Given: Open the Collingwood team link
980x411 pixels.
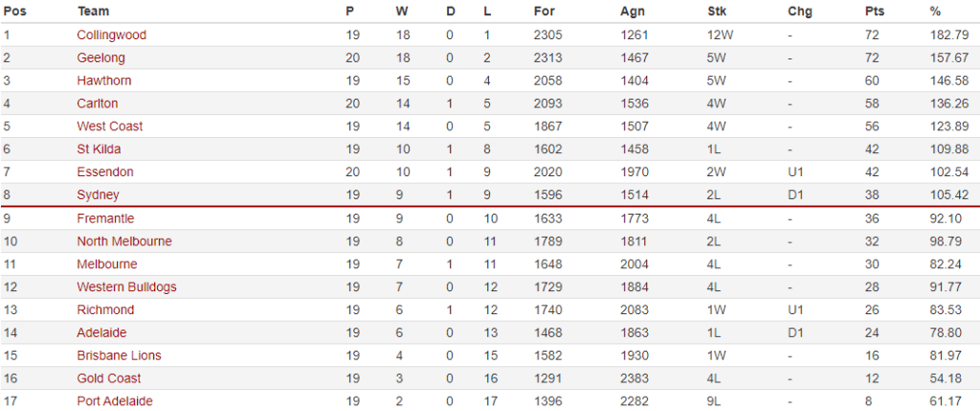Looking at the screenshot, I should (x=111, y=34).
